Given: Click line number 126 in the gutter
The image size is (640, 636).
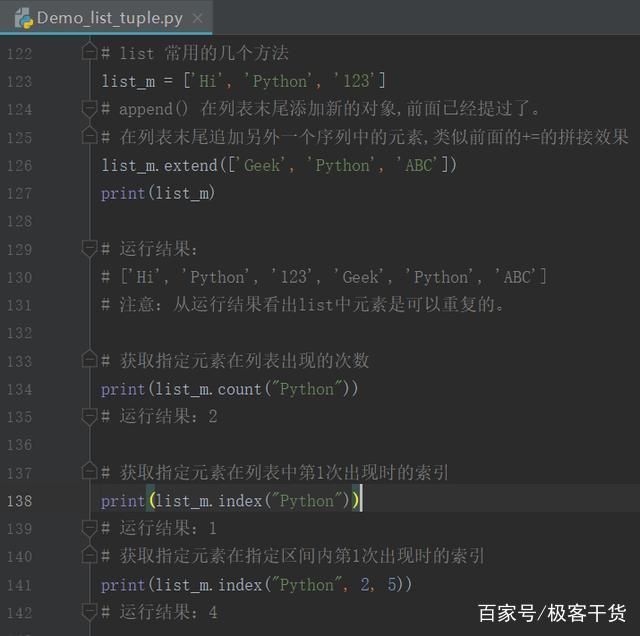Looking at the screenshot, I should pos(20,165).
